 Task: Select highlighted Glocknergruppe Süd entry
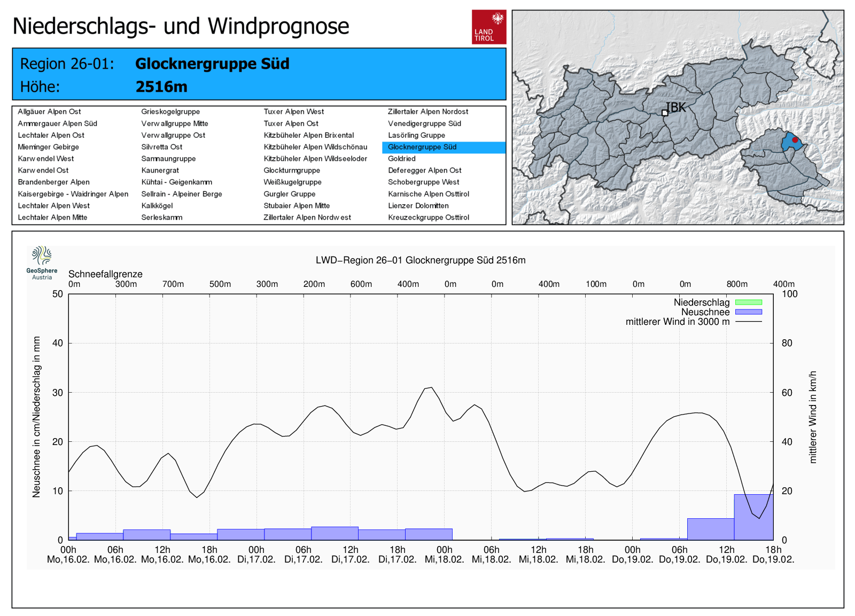tap(444, 147)
